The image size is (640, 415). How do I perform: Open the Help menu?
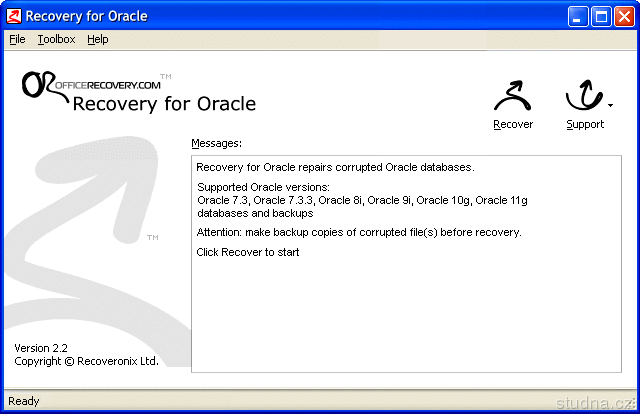98,40
